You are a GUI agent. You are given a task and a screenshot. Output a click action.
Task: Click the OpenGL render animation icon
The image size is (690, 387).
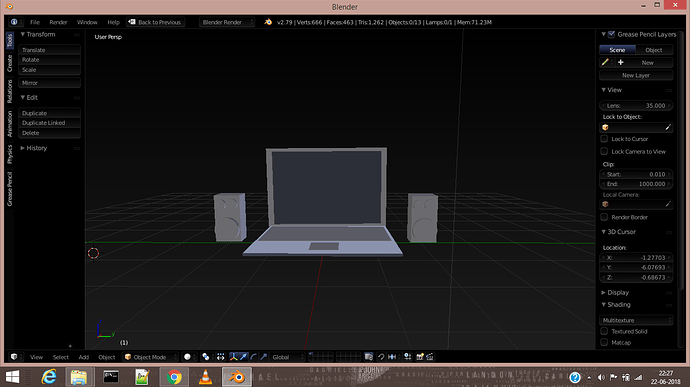[x=430, y=357]
